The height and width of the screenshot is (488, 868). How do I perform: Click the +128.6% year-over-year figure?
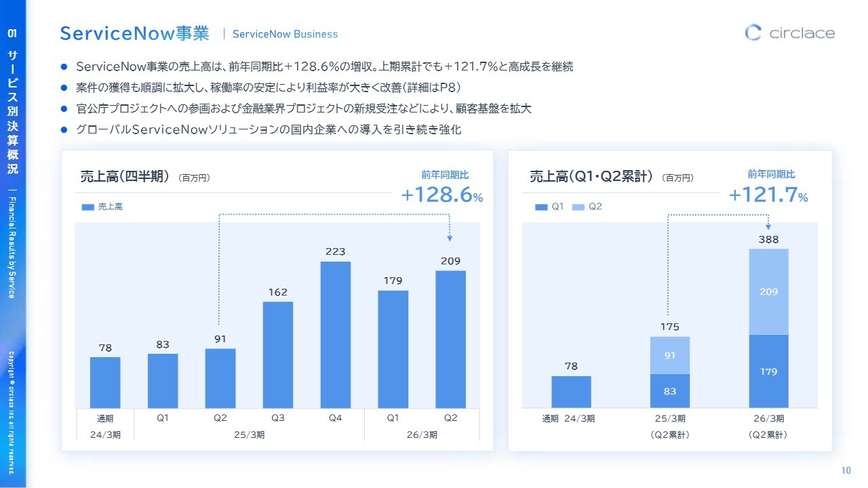442,195
